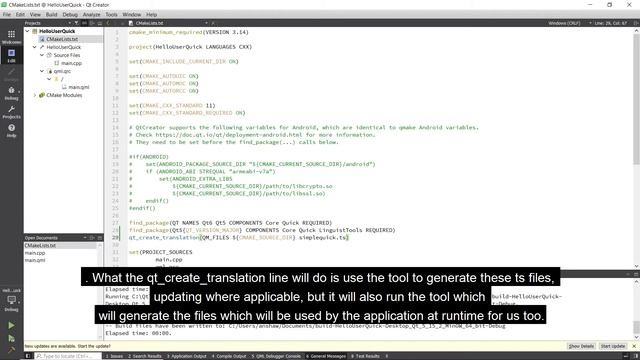
Task: Close the Projects sidebar panel
Action: click(x=100, y=23)
